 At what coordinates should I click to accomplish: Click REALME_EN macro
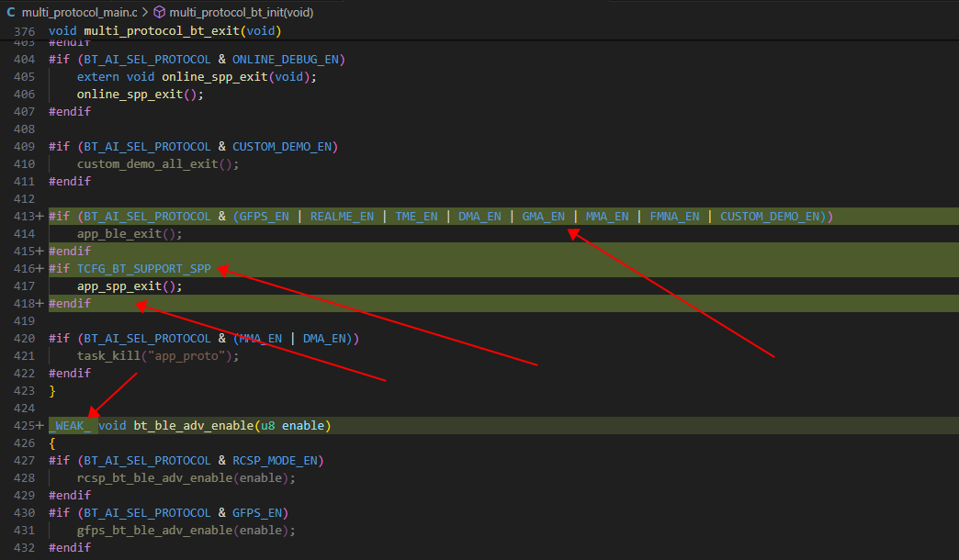pyautogui.click(x=342, y=217)
